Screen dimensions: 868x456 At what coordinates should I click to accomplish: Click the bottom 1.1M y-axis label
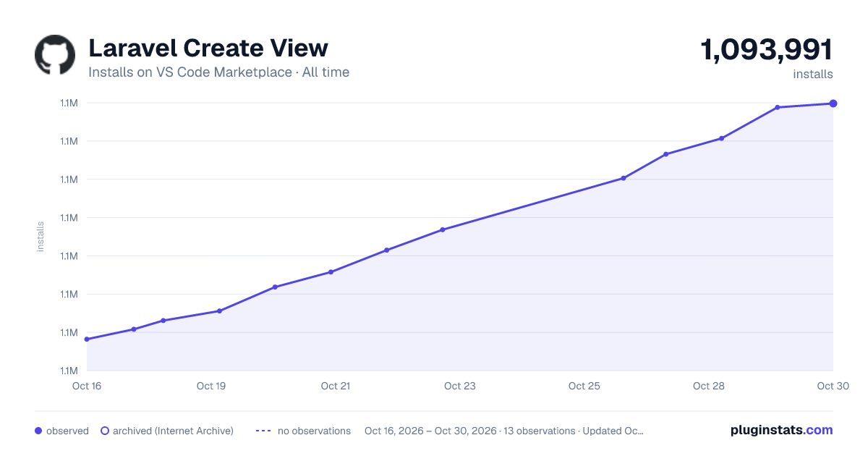click(69, 371)
